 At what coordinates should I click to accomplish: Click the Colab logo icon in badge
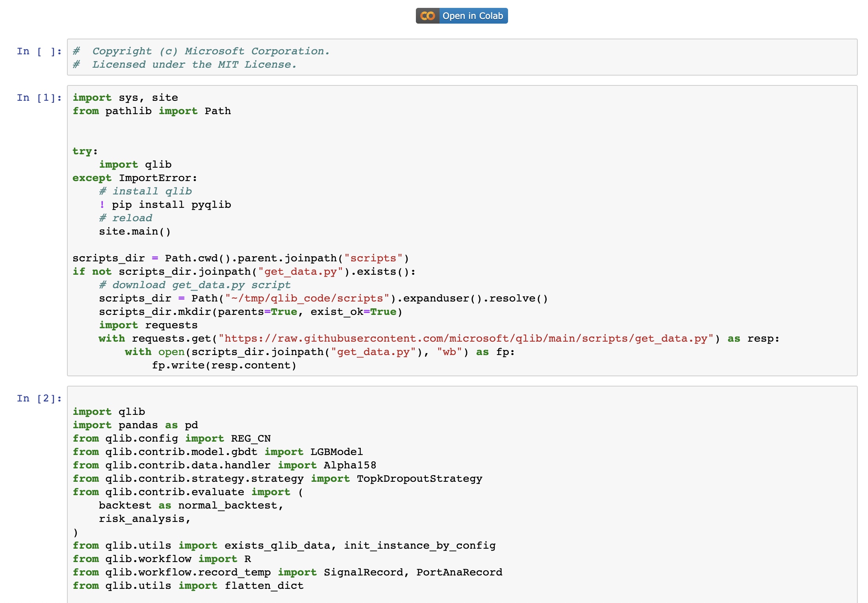pos(428,16)
